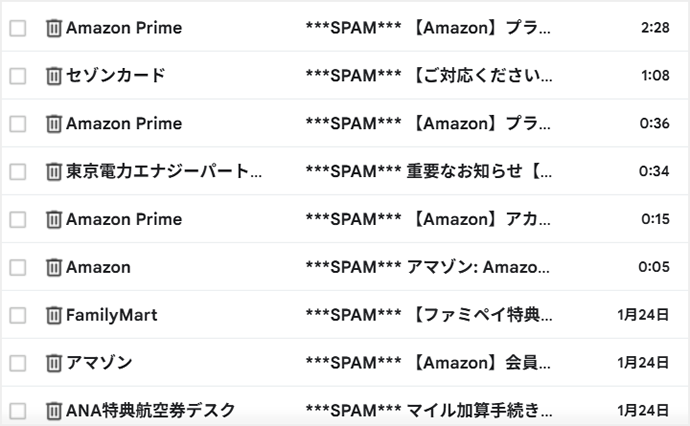This screenshot has height=426, width=690.
Task: Check the box for ANA特典航空券デスク email
Action: 18,410
